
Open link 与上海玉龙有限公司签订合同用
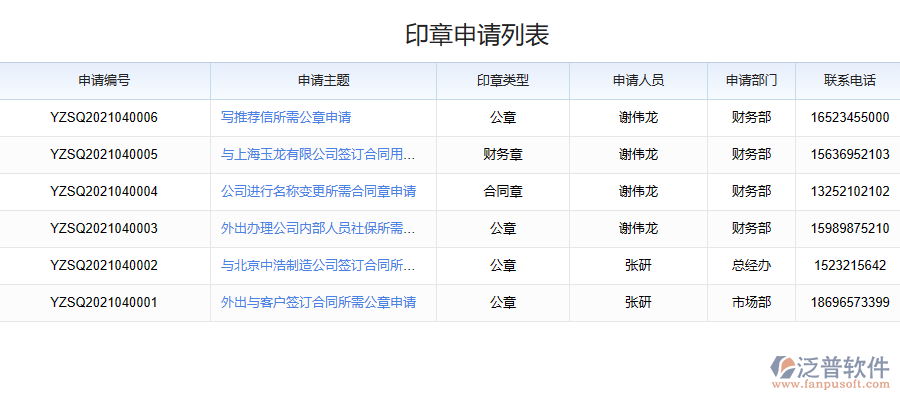[x=317, y=154]
